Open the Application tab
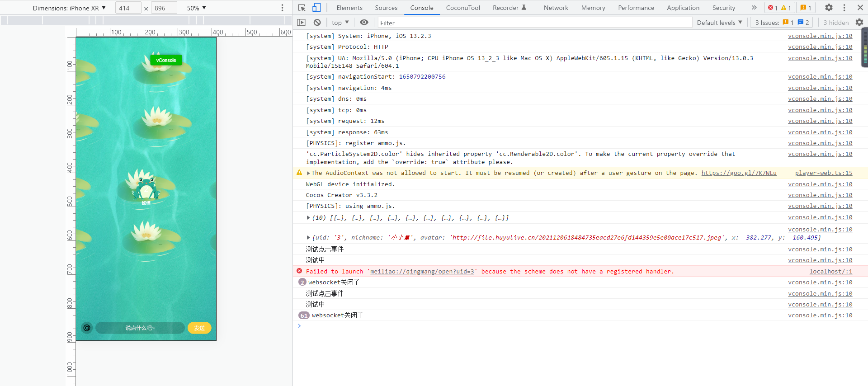This screenshot has height=386, width=868. pos(683,8)
